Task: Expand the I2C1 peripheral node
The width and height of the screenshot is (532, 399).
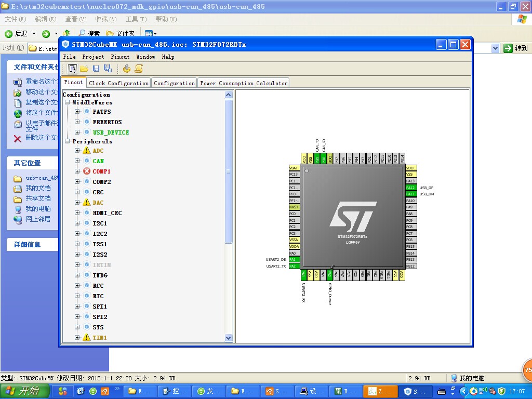Action: (77, 223)
